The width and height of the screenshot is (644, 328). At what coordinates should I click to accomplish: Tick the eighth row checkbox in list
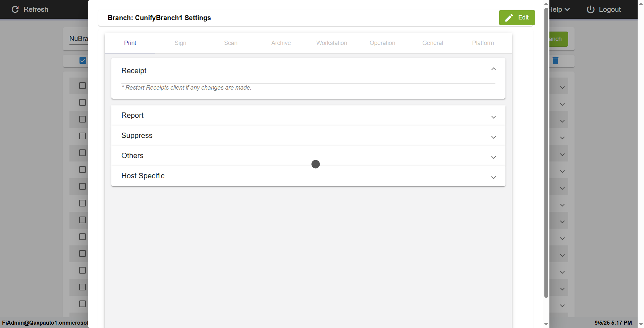click(83, 203)
